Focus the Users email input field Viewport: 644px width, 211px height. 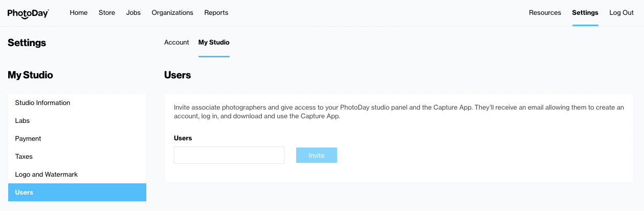229,155
